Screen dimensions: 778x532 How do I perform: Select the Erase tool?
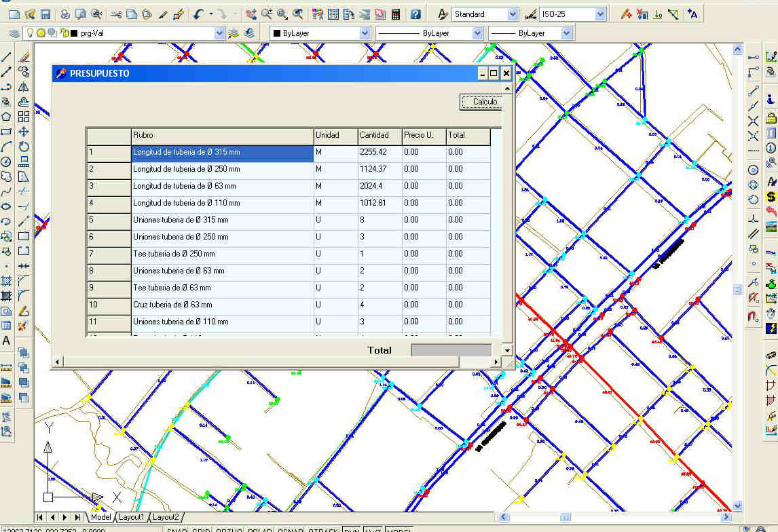(x=24, y=57)
